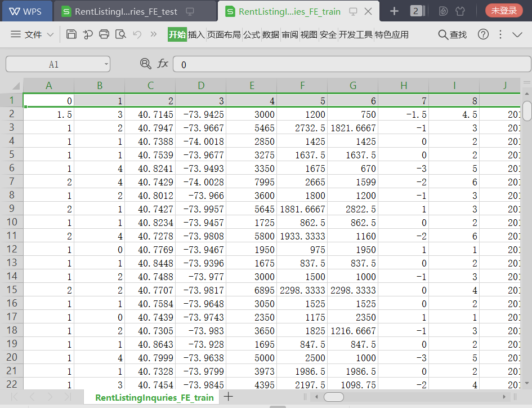Viewport: 532px width, 408px height.
Task: Expand the Name Box dropdown arrow
Action: click(106, 64)
